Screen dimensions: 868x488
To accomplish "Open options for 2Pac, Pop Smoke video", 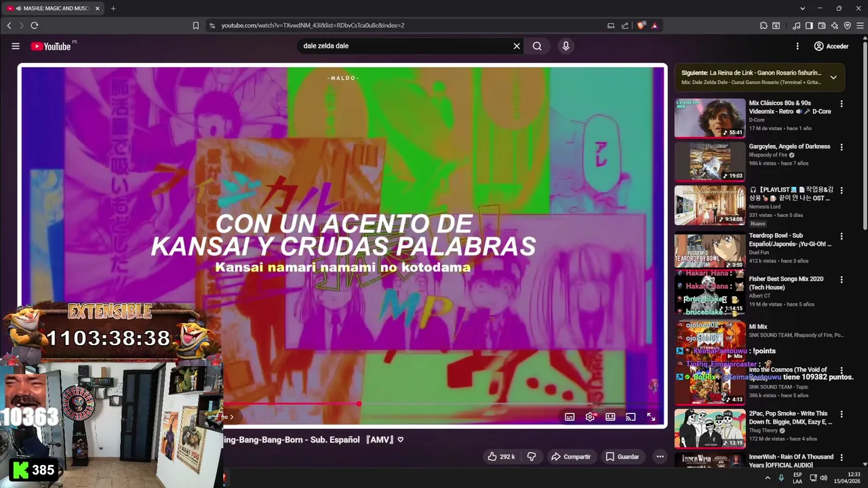I will pyautogui.click(x=842, y=414).
